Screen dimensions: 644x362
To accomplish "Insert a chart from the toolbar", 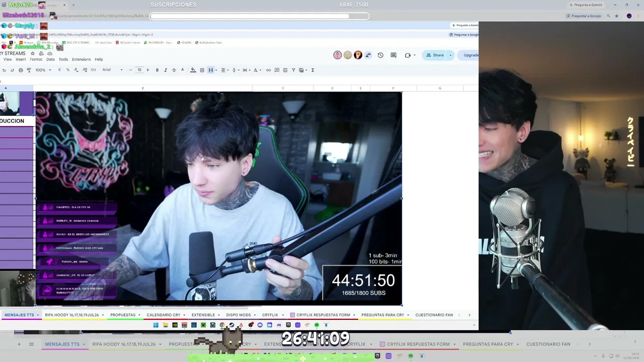I will click(285, 70).
